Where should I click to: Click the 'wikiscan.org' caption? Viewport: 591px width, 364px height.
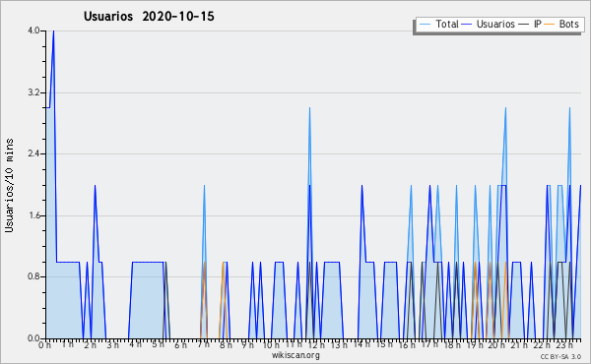[295, 355]
